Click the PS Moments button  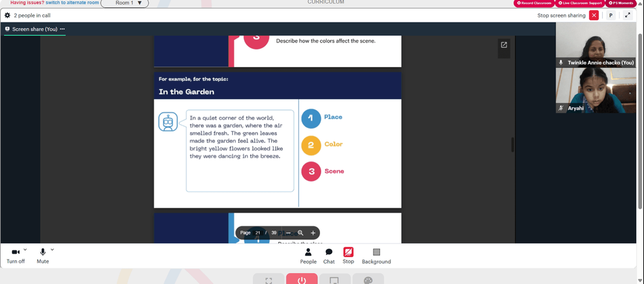[622, 3]
